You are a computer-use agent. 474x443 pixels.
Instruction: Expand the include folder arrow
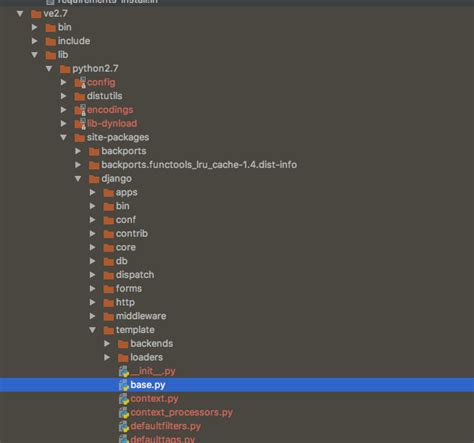click(x=35, y=41)
